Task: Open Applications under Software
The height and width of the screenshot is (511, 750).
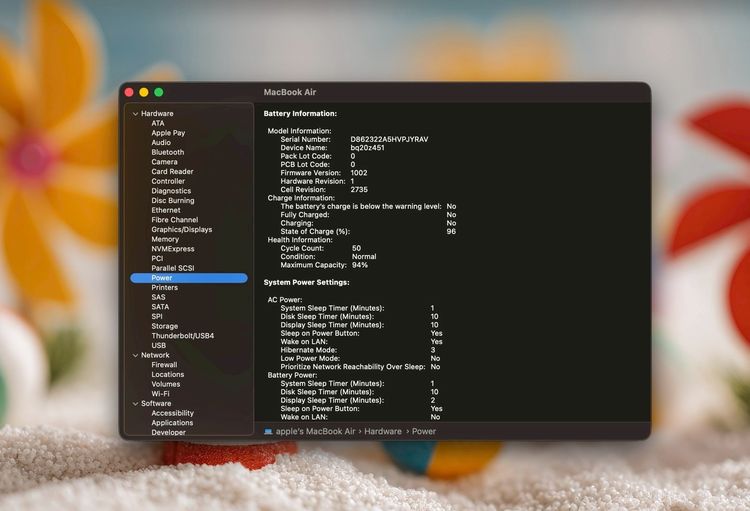Action: [172, 422]
